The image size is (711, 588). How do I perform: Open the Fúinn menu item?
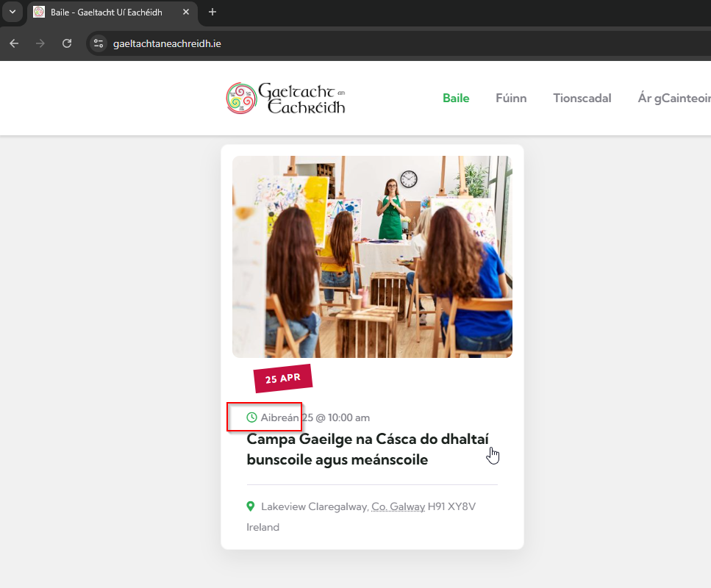coord(511,98)
